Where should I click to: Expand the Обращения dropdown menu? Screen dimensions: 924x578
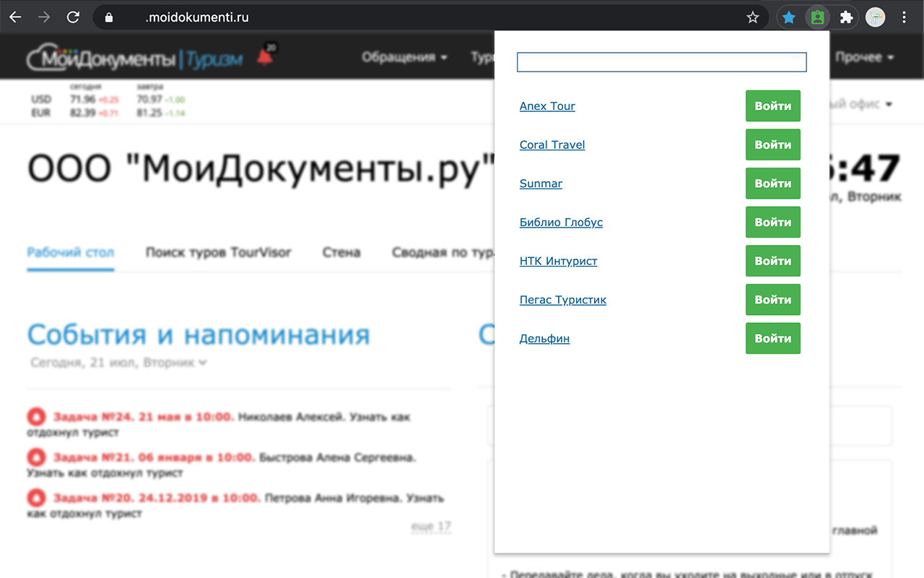(x=404, y=57)
